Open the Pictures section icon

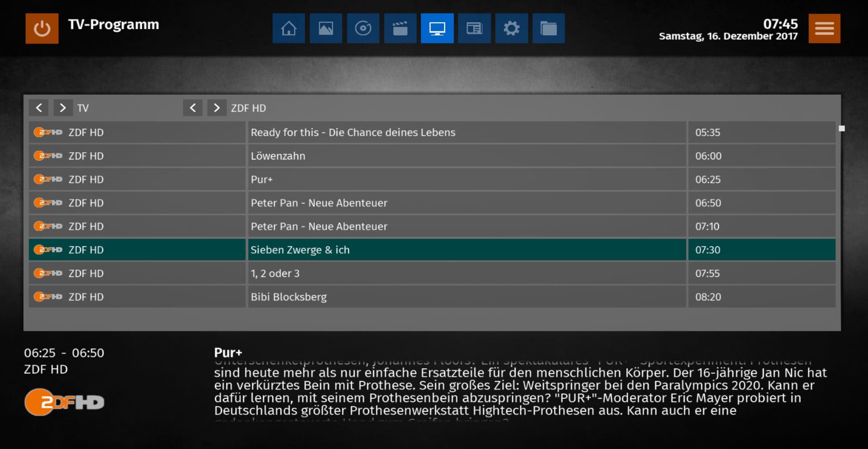pos(326,28)
